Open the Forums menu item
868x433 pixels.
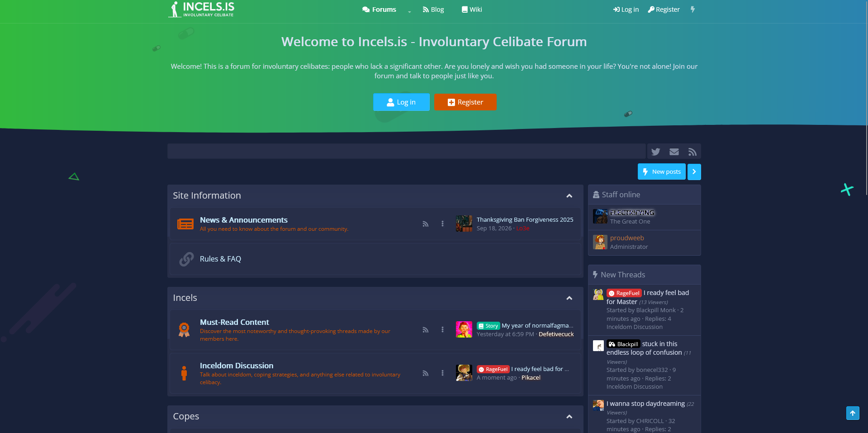coord(379,10)
